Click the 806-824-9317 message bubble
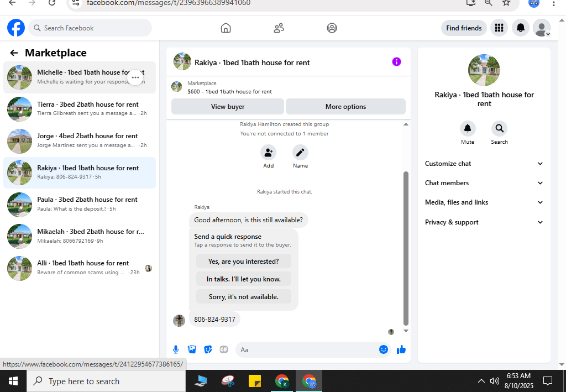 click(x=214, y=320)
